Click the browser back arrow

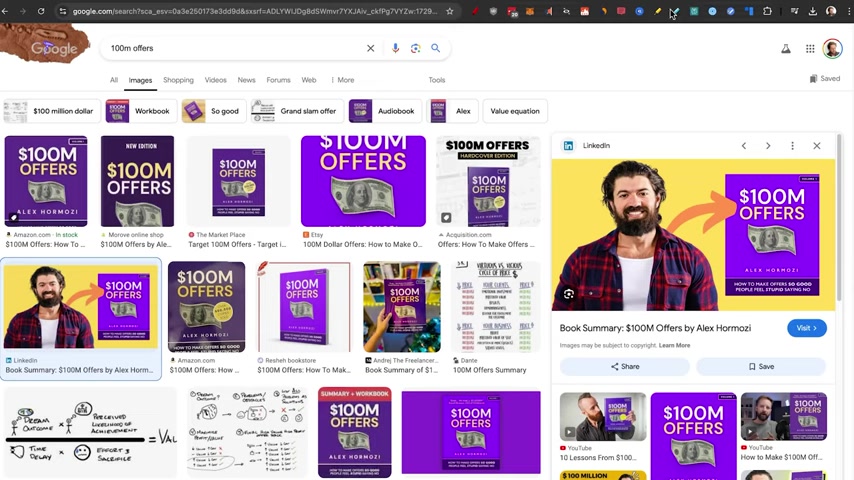(x=5, y=11)
